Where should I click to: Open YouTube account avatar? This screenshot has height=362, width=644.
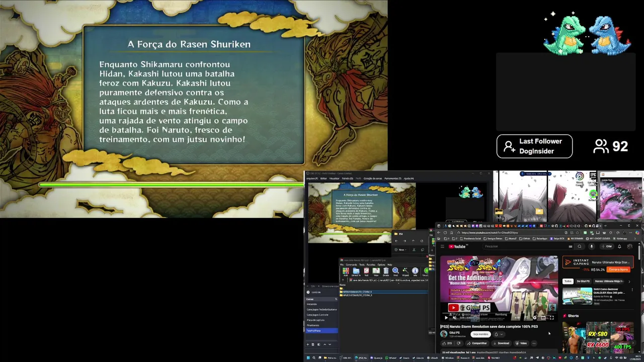tap(630, 246)
